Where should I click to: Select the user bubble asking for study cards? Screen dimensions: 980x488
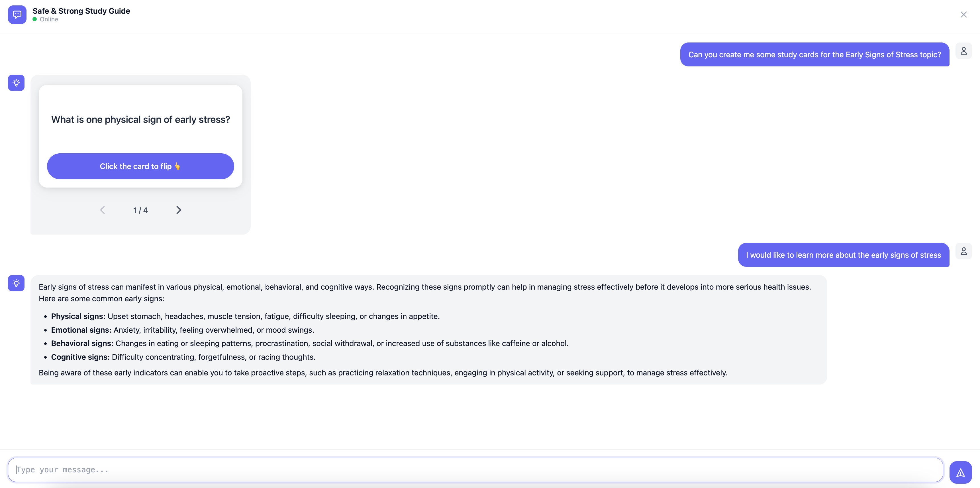814,54
